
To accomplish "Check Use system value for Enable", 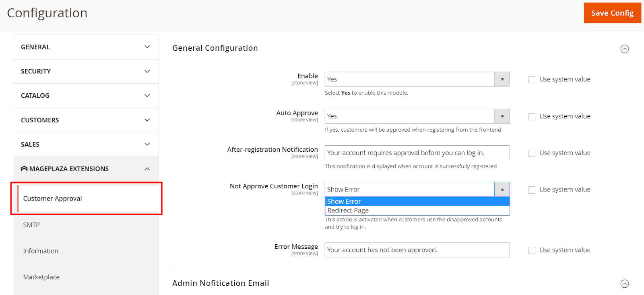I will tap(532, 80).
